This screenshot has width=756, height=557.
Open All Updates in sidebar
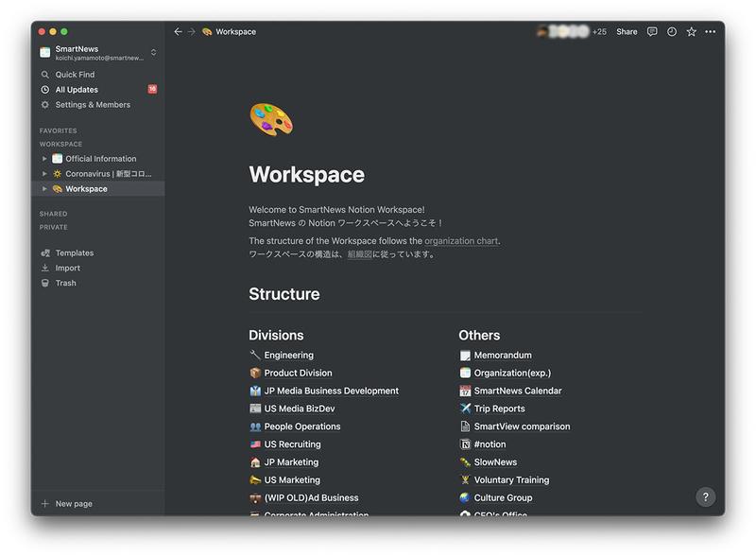coord(77,90)
